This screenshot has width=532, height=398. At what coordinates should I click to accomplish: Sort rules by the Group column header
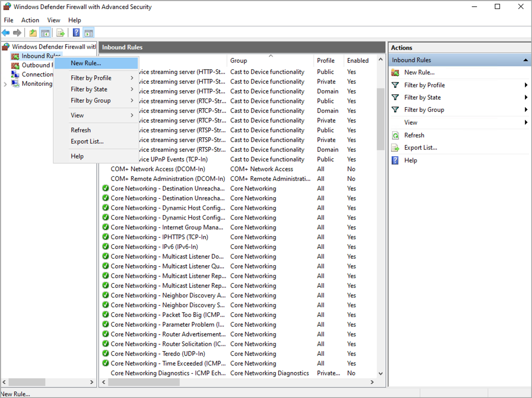click(x=238, y=61)
